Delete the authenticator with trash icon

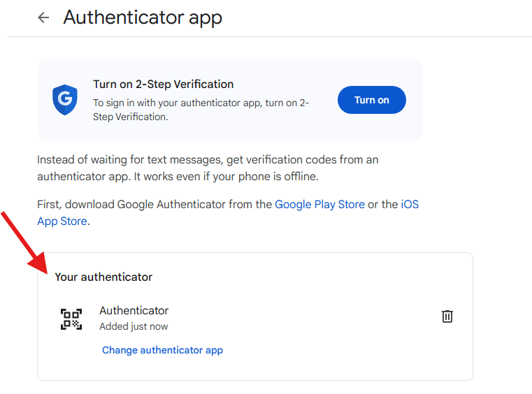pos(447,316)
